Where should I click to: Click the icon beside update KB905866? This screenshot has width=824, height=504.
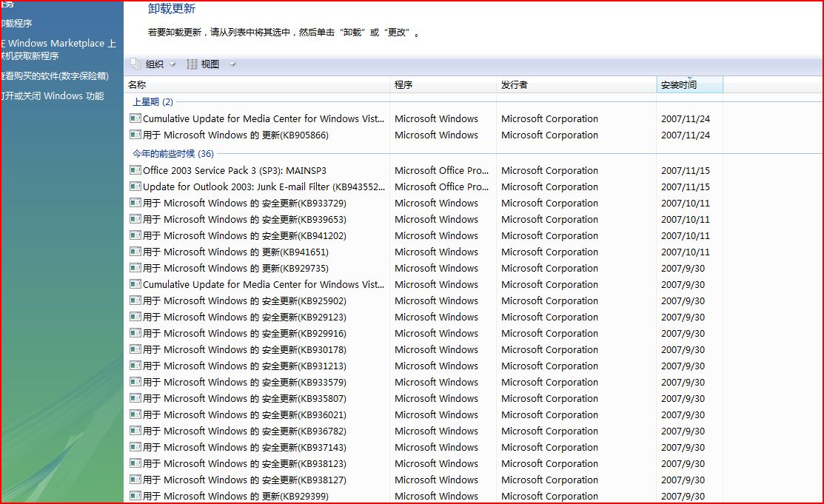coord(135,135)
